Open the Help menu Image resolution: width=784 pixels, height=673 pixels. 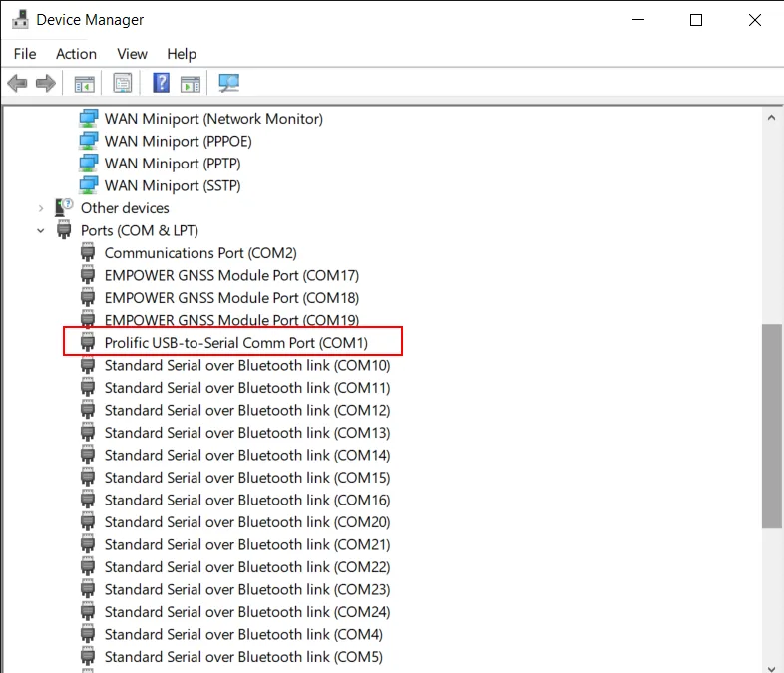pyautogui.click(x=182, y=54)
